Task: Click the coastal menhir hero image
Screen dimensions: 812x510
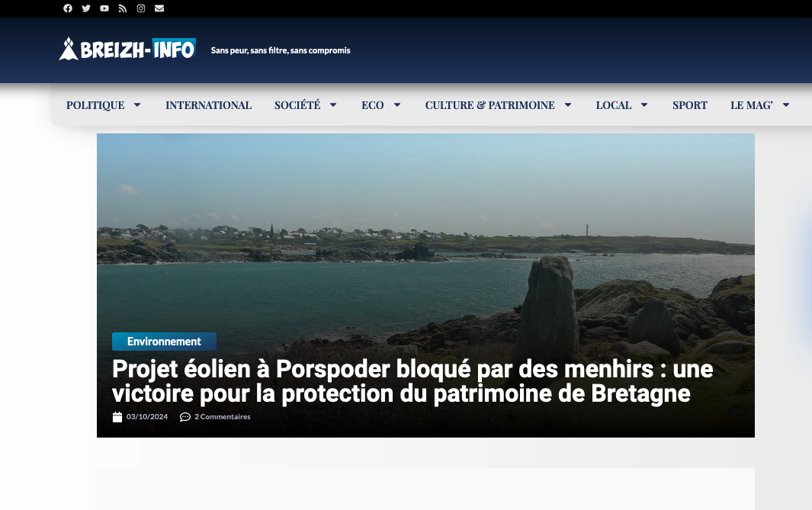Action: pyautogui.click(x=425, y=229)
